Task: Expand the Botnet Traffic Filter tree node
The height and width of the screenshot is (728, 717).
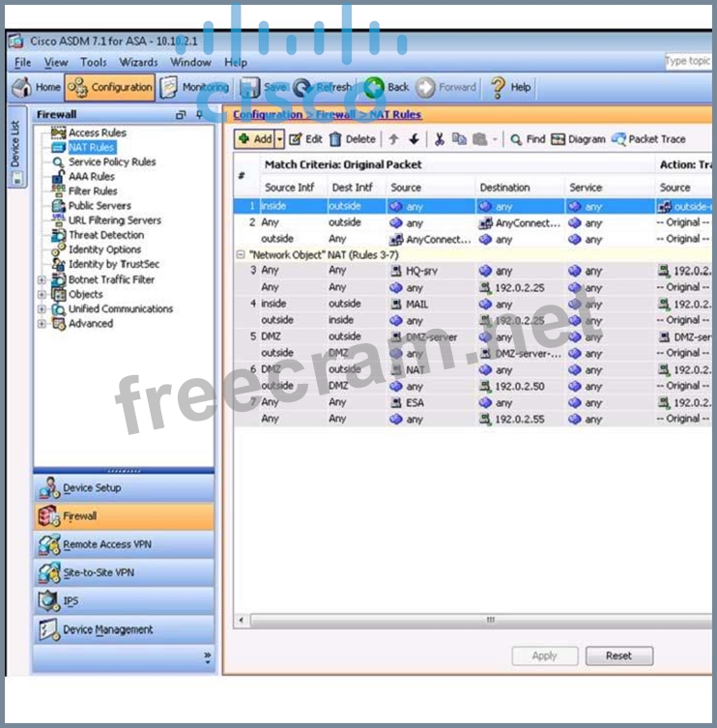Action: pyautogui.click(x=42, y=280)
